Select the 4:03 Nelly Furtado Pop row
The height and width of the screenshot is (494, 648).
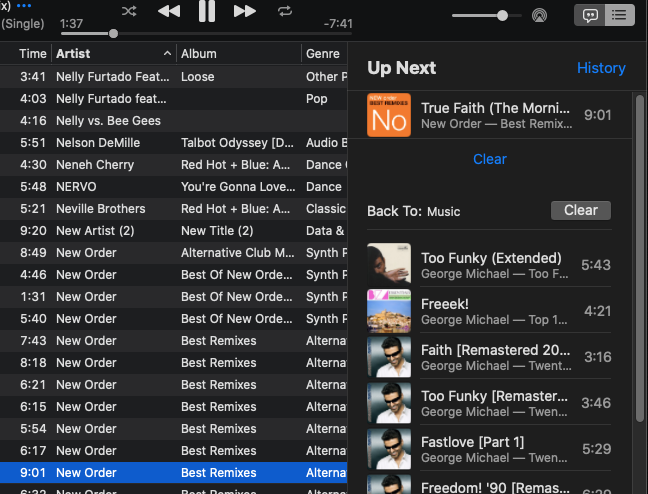pos(174,99)
